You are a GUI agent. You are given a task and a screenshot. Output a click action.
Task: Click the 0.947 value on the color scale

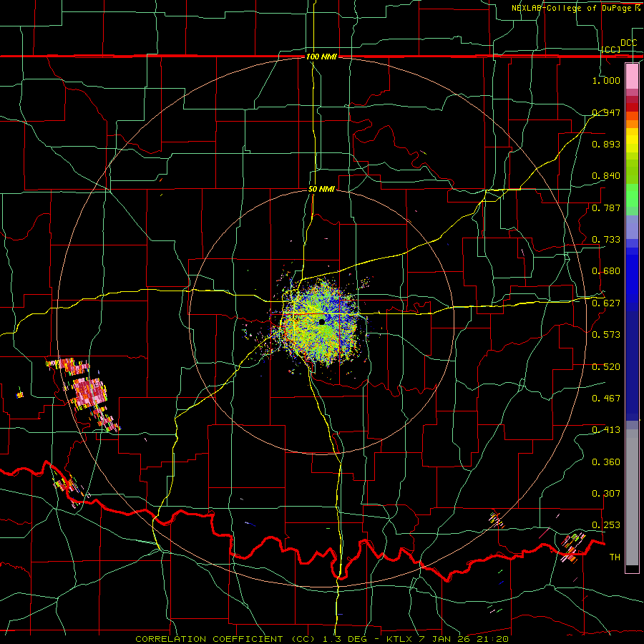606,112
